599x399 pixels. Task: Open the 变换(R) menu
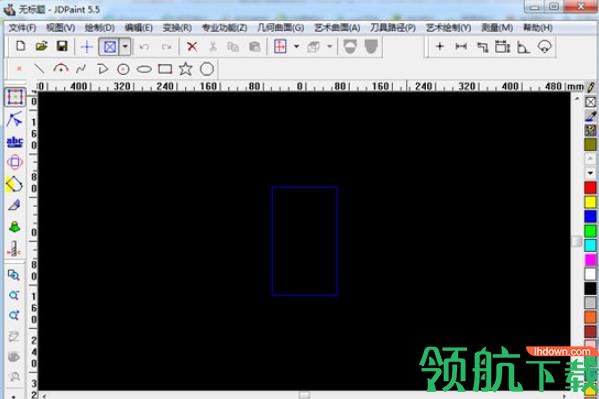[177, 28]
